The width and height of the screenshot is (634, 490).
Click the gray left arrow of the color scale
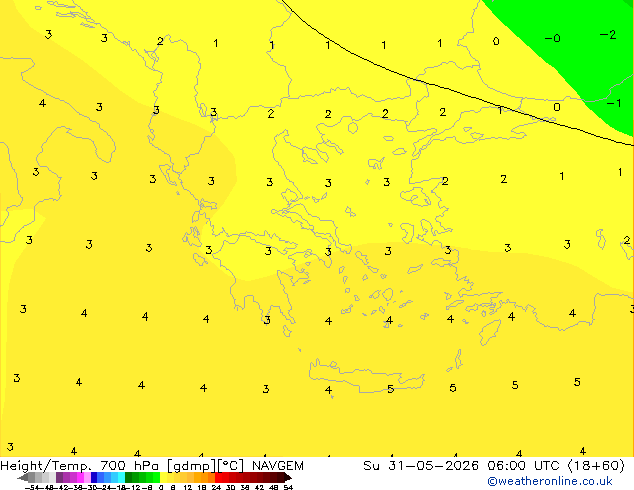click(x=23, y=478)
